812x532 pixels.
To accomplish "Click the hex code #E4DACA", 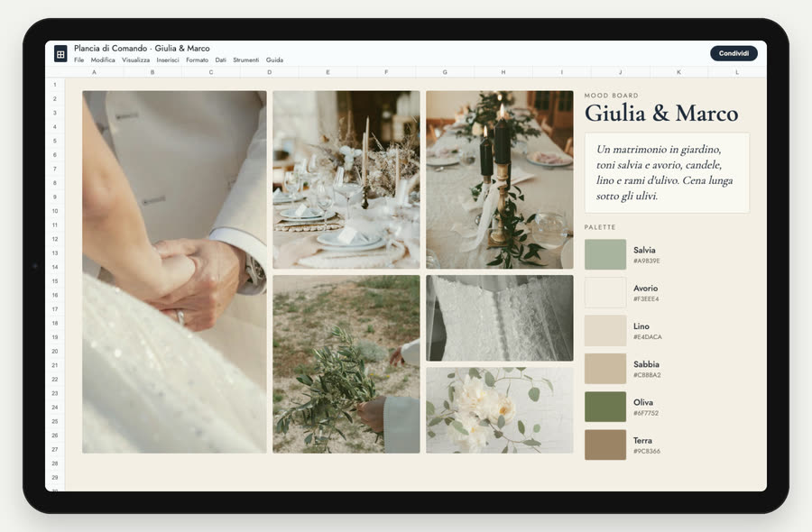I will 647,337.
